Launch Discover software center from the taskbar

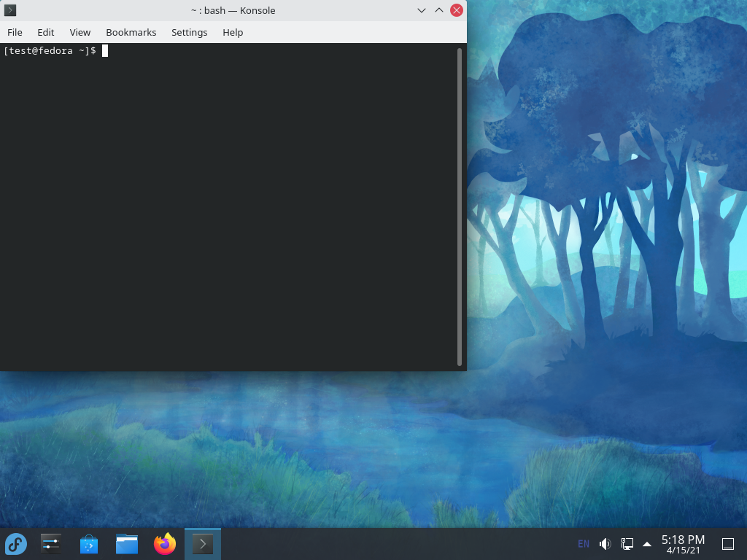point(88,544)
